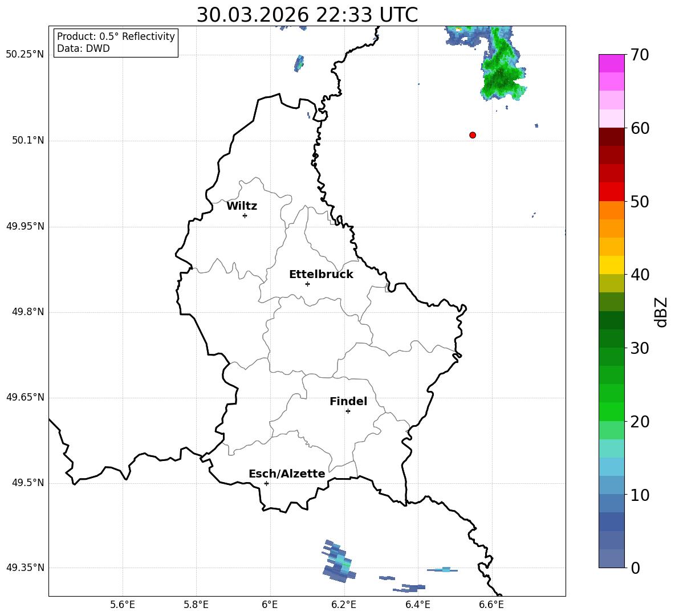The width and height of the screenshot is (675, 616).
Task: Click the 30 tick on the colorbar
Action: point(639,348)
